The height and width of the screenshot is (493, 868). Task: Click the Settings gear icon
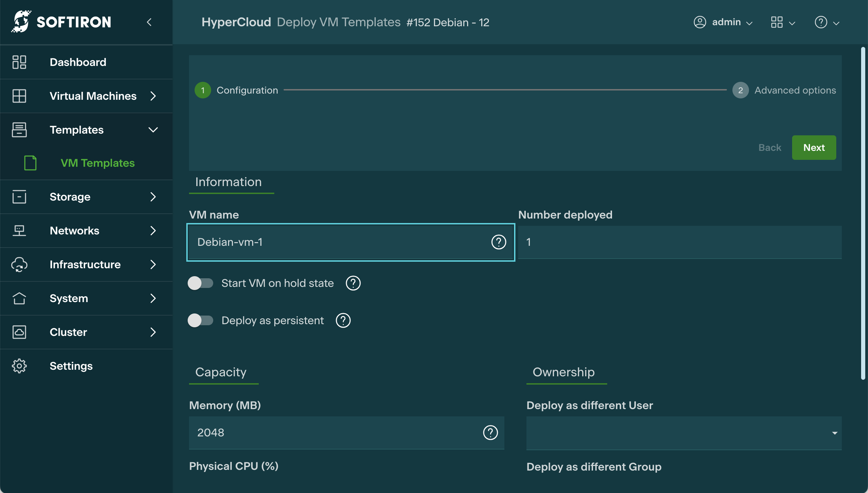click(19, 366)
